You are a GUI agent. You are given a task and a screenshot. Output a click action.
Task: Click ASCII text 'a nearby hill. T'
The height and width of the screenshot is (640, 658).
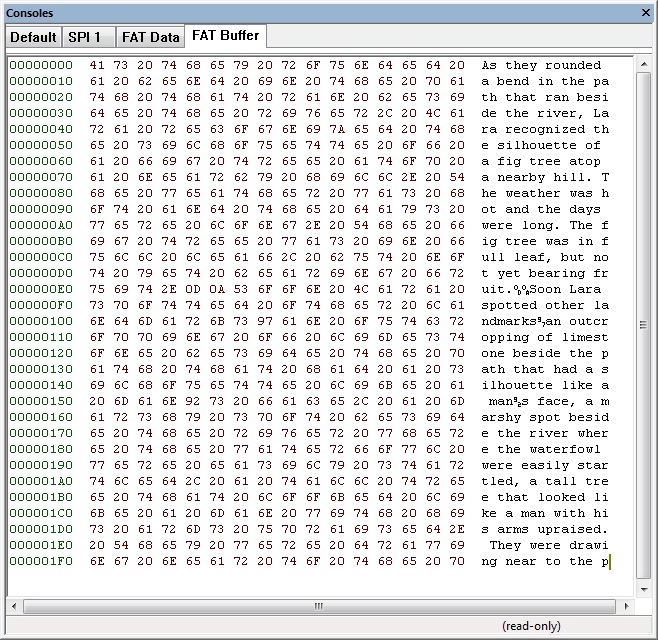[545, 177]
